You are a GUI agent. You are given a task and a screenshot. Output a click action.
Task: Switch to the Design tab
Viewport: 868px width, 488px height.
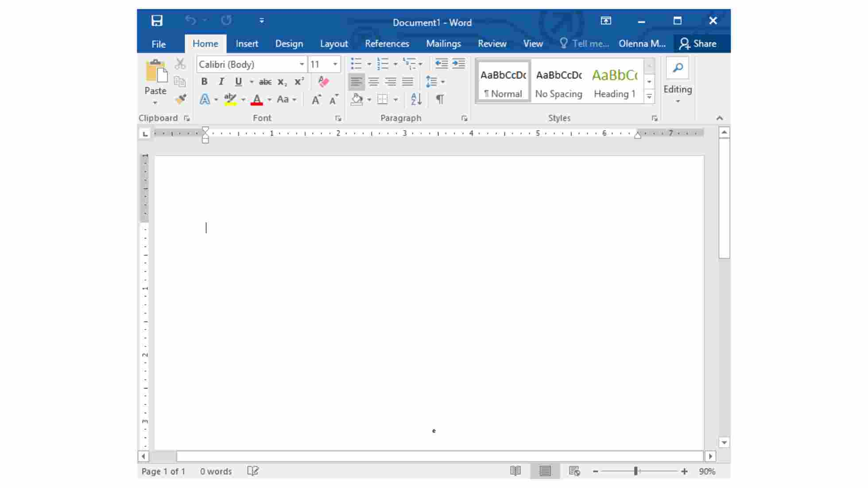289,44
